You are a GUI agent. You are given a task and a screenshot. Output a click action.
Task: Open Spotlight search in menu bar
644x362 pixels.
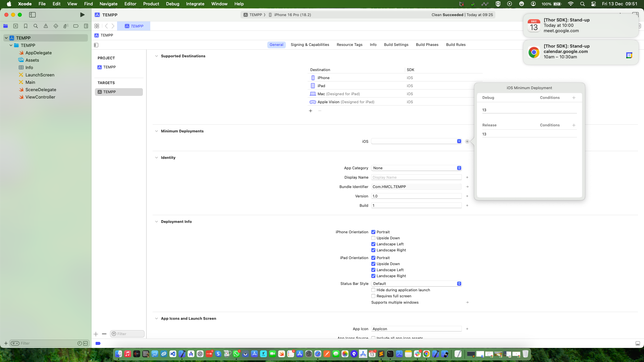582,4
